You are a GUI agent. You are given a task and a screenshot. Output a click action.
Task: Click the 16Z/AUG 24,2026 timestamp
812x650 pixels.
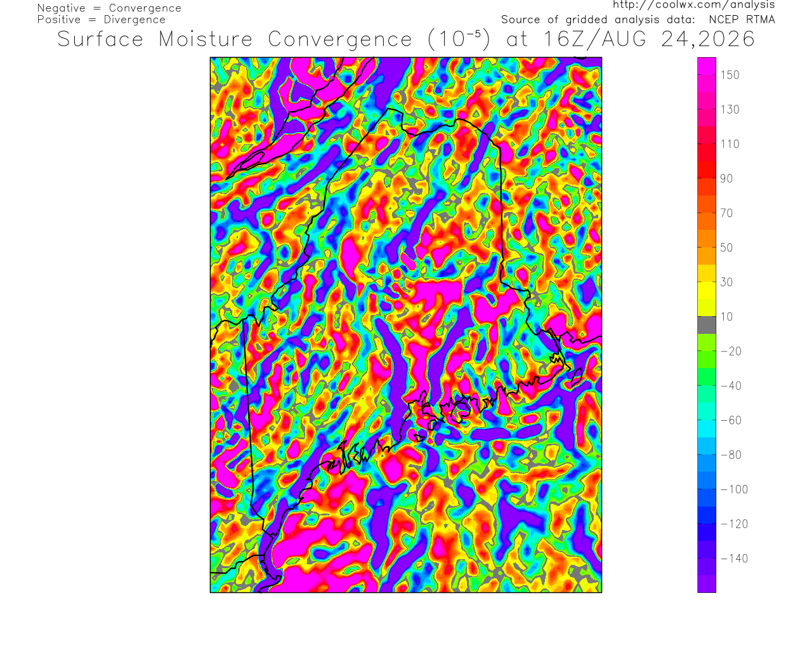coord(649,39)
